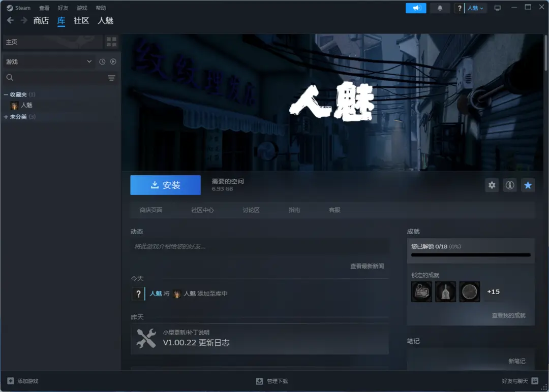549x392 pixels.
Task: Click 新笔记 to create a note
Action: tap(517, 361)
